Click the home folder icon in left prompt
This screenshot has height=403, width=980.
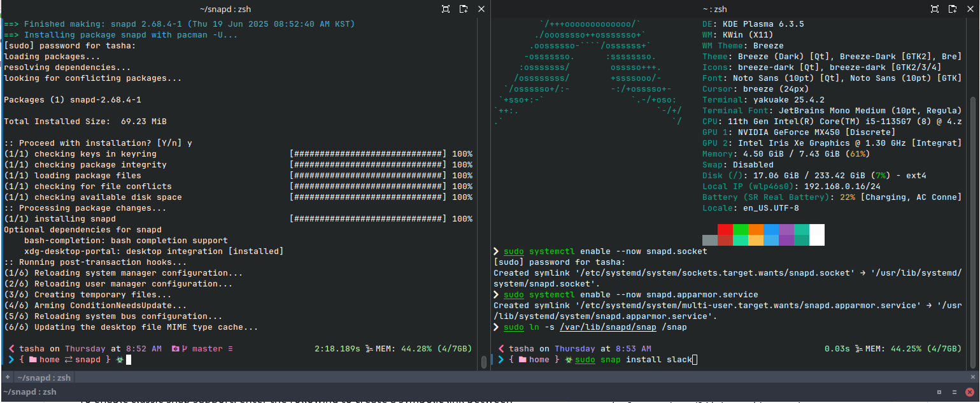[x=32, y=360]
